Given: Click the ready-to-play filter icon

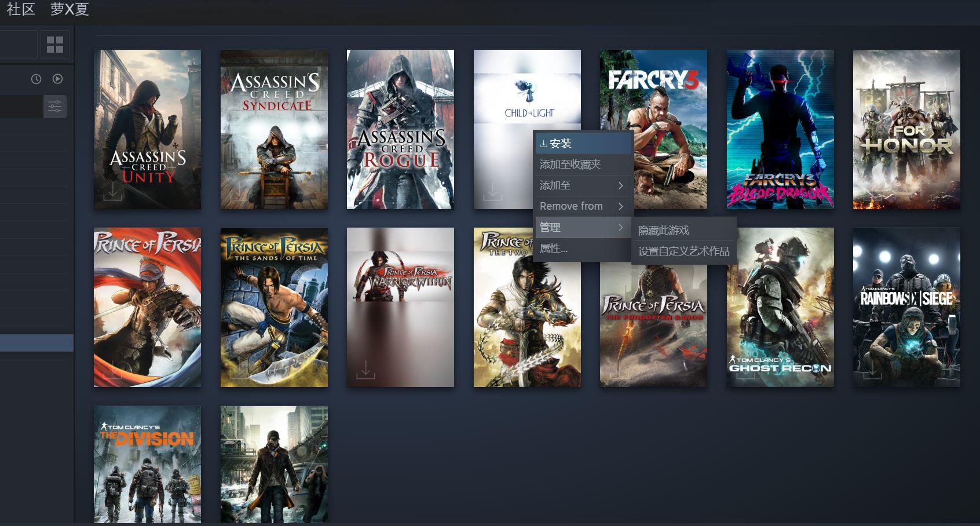Looking at the screenshot, I should pyautogui.click(x=57, y=79).
